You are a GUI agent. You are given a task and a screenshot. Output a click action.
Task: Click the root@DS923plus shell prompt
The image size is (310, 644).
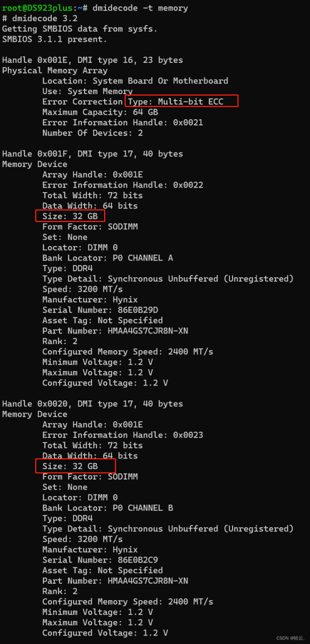pyautogui.click(x=38, y=8)
